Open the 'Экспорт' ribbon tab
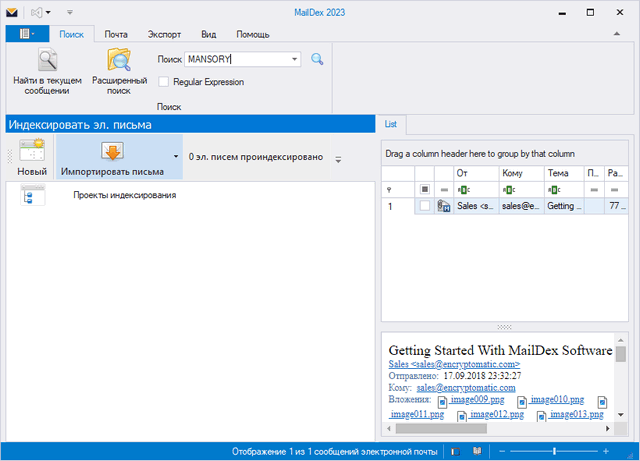The image size is (640, 461). (x=164, y=33)
